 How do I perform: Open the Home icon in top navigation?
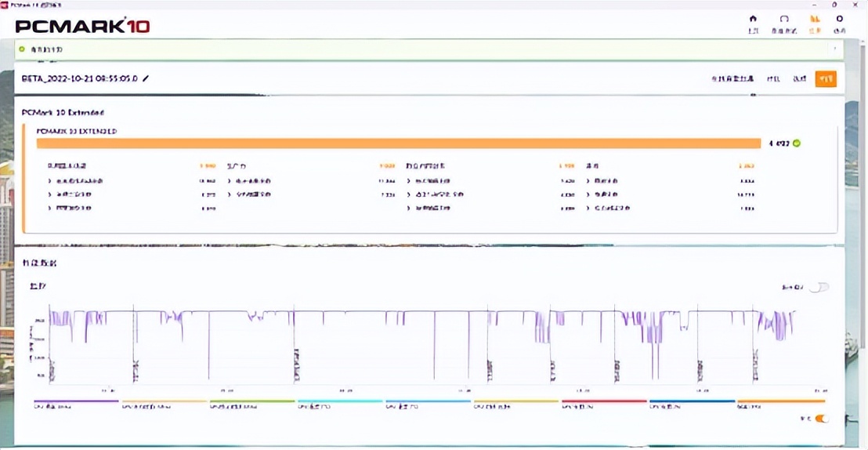tap(753, 22)
